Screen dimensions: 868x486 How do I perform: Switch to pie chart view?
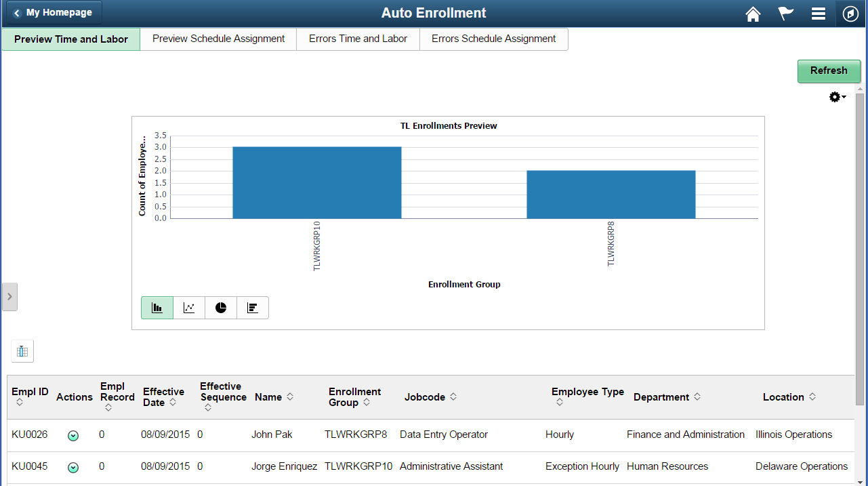pyautogui.click(x=221, y=308)
